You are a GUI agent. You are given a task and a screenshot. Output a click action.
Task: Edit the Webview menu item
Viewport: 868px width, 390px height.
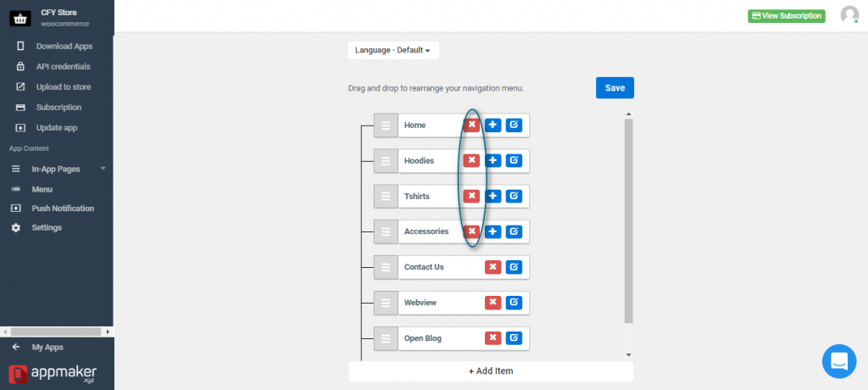(x=514, y=303)
